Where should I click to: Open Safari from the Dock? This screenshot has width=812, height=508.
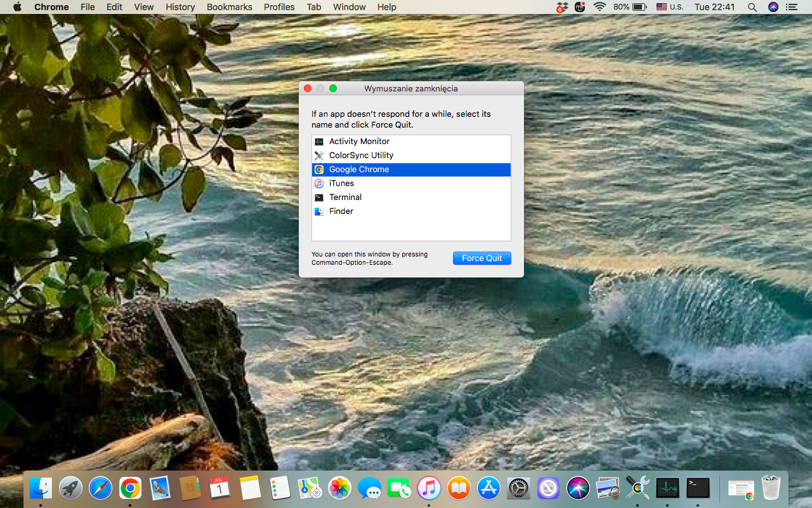pyautogui.click(x=100, y=488)
